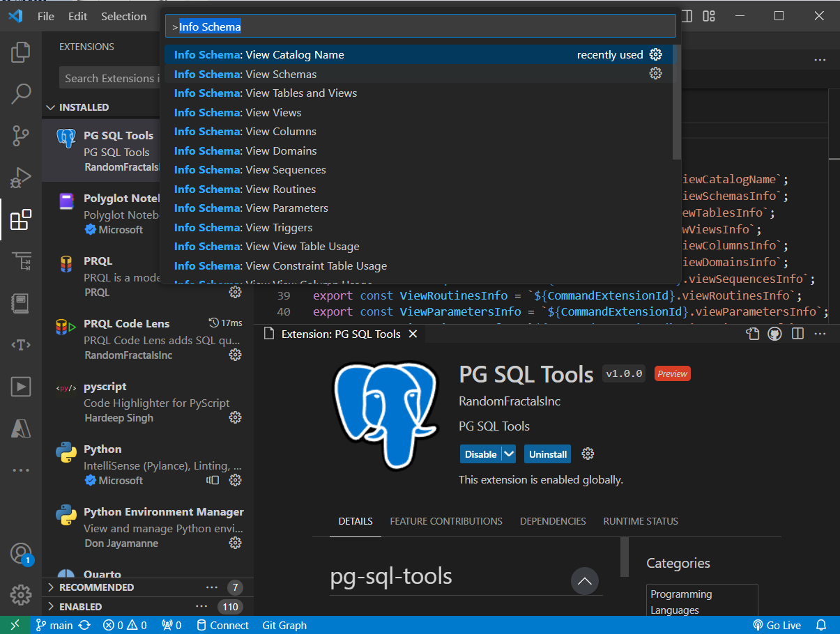
Task: Click the <T> icon in activity bar
Action: 21,345
